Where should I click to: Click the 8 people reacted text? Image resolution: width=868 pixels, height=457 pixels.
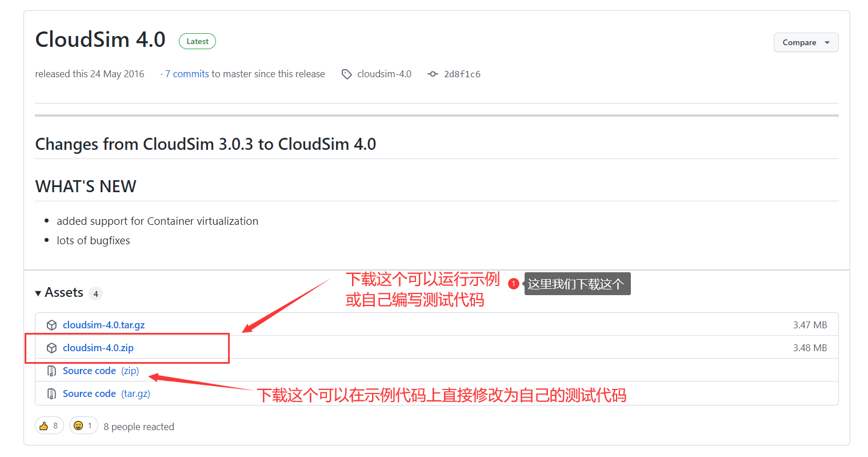pos(138,426)
